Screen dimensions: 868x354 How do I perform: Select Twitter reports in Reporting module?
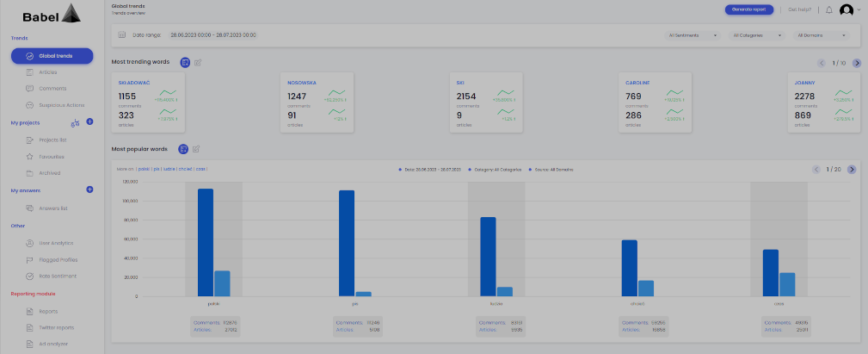[x=57, y=327]
